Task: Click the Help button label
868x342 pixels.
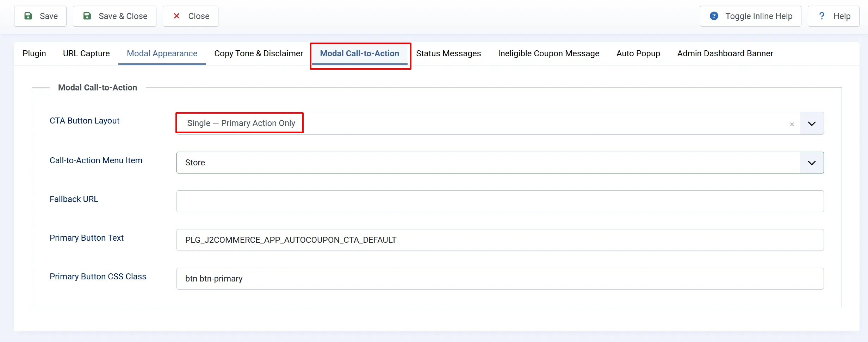Action: [x=842, y=16]
